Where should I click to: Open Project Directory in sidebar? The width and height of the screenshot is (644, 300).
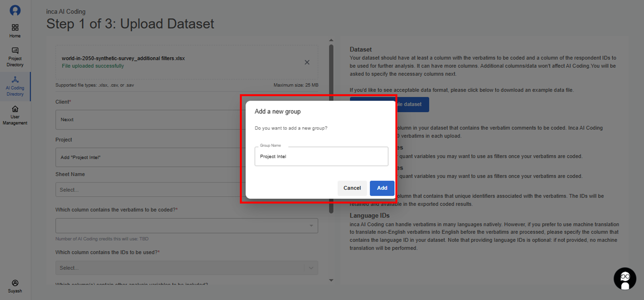(15, 57)
